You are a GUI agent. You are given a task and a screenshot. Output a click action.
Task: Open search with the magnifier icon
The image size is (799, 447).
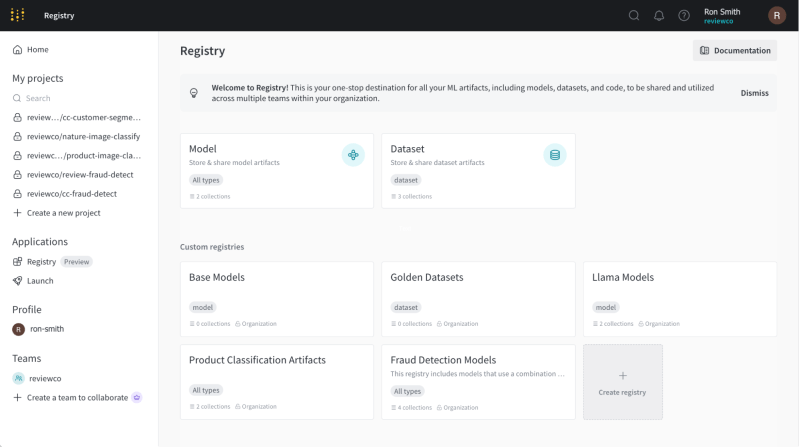(633, 15)
